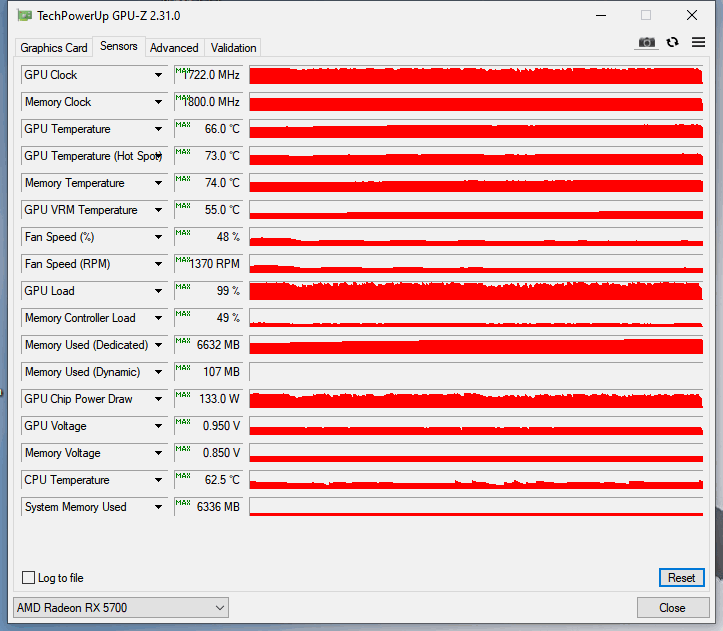This screenshot has height=631, width=723.
Task: Expand the Memory Used (Dedicated) dropdown
Action: click(158, 345)
